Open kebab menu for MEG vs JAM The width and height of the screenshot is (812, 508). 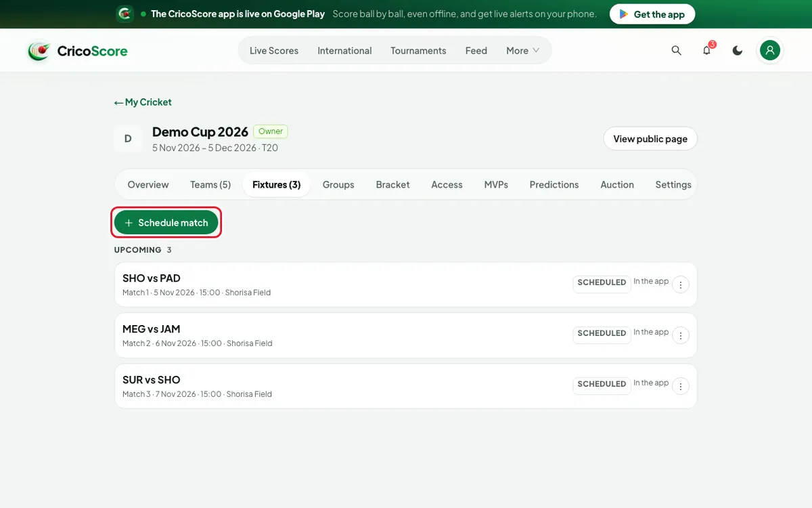681,335
